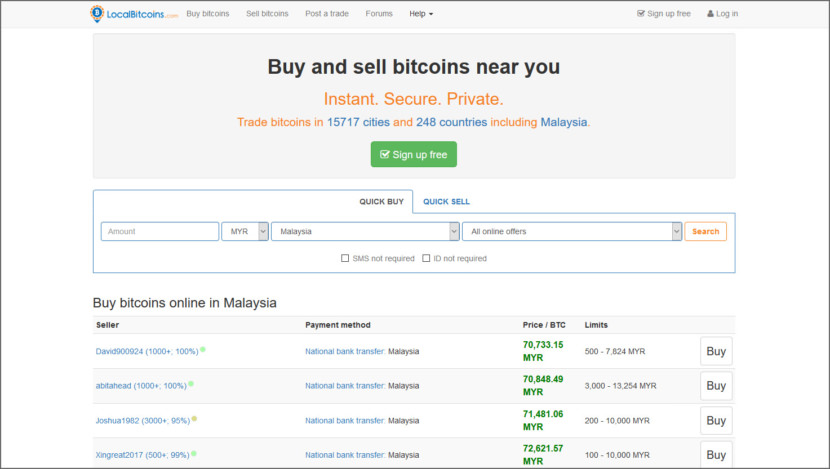Viewport: 830px width, 469px height.
Task: Click the Buy bitcoins online in Malaysia heading
Action: click(x=185, y=303)
